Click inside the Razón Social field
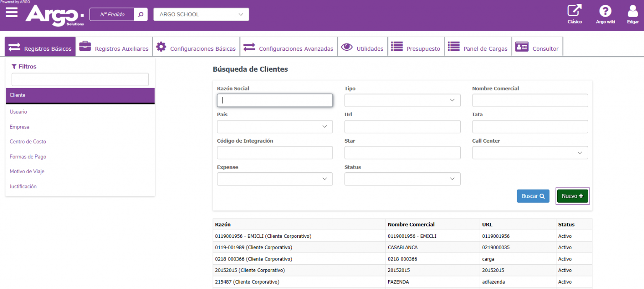This screenshot has height=289, width=644. [x=275, y=100]
